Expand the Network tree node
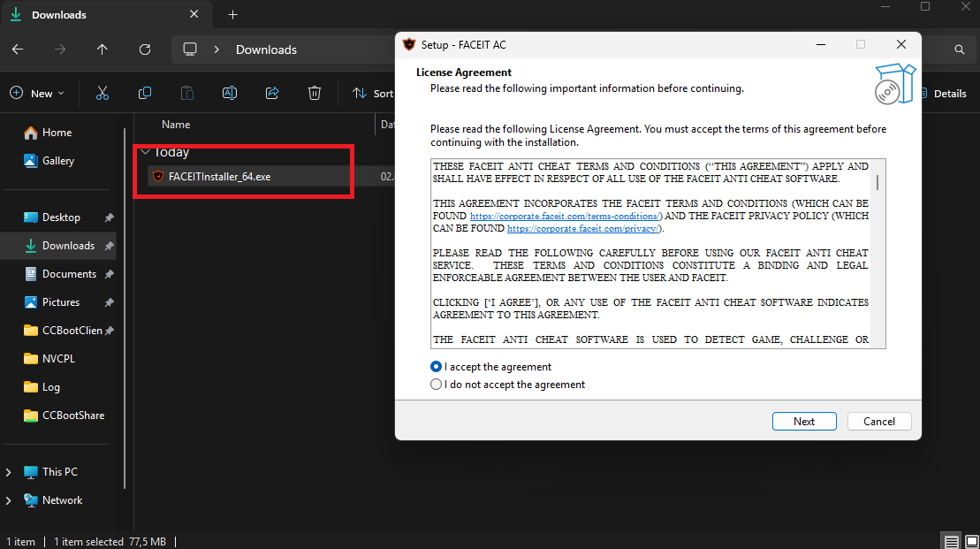The height and width of the screenshot is (549, 980). point(8,500)
